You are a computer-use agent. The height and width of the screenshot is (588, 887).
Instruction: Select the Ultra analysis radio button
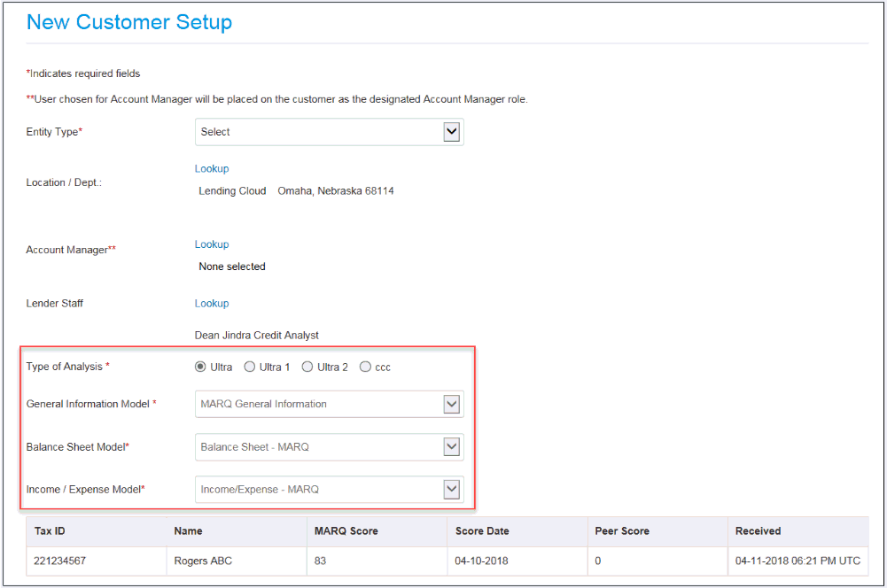[200, 366]
